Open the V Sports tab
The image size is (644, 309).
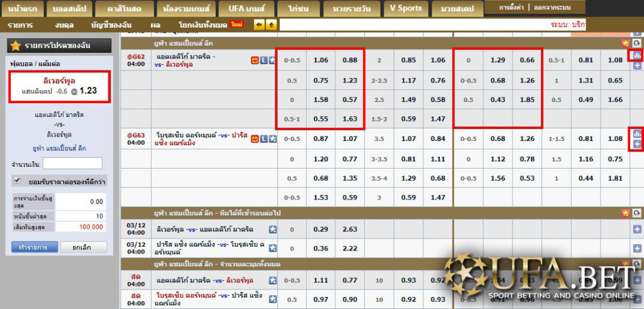point(406,8)
